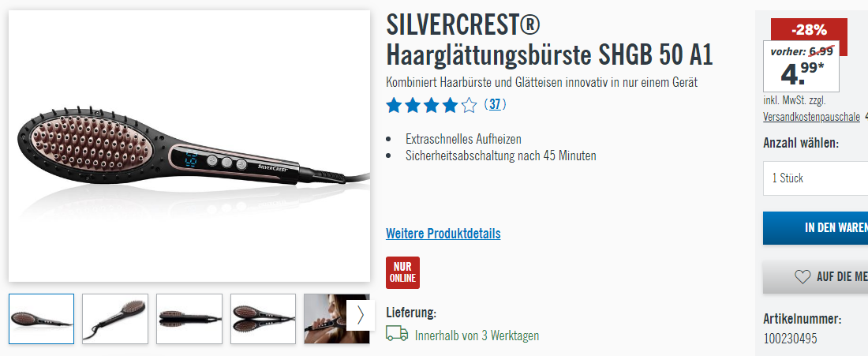The width and height of the screenshot is (868, 356).
Task: Select the first brush thumbnail
Action: pos(42,319)
